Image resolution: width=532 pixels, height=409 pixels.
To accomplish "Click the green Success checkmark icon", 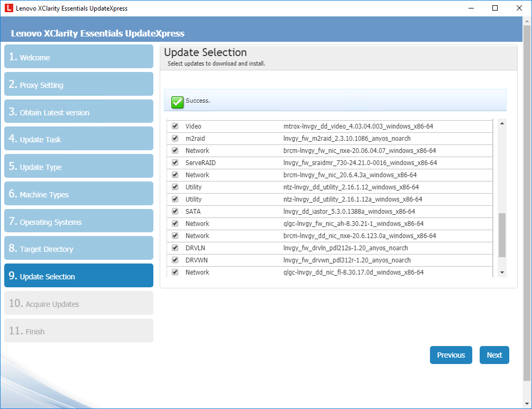I will click(177, 102).
